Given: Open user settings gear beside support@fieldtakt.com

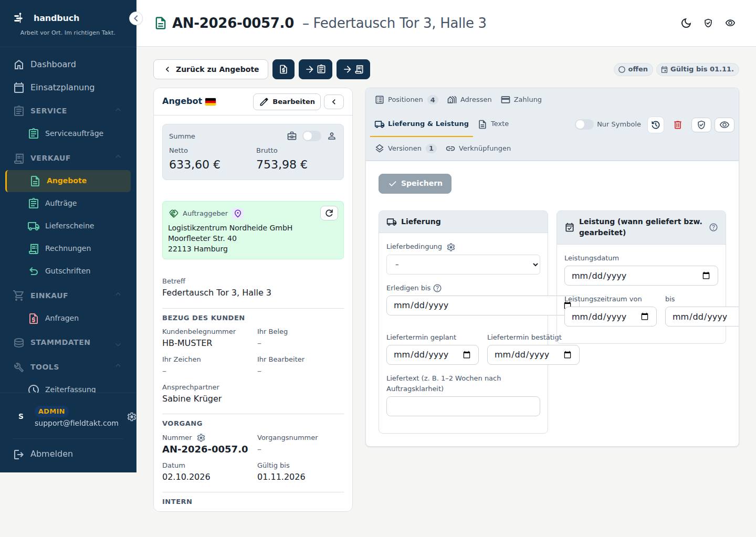Looking at the screenshot, I should 132,417.
